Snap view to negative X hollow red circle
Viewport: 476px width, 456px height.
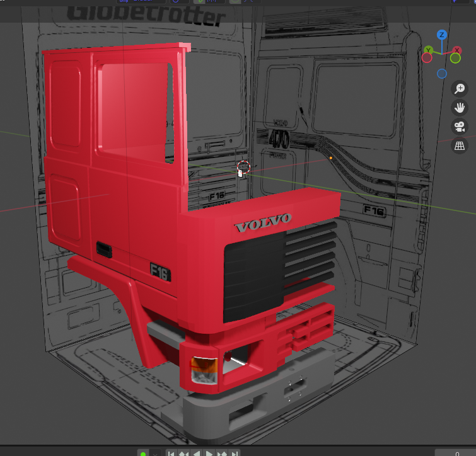427,57
